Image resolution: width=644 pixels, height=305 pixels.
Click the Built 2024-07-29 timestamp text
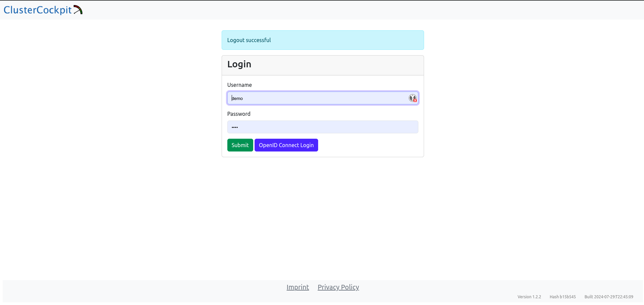click(608, 297)
